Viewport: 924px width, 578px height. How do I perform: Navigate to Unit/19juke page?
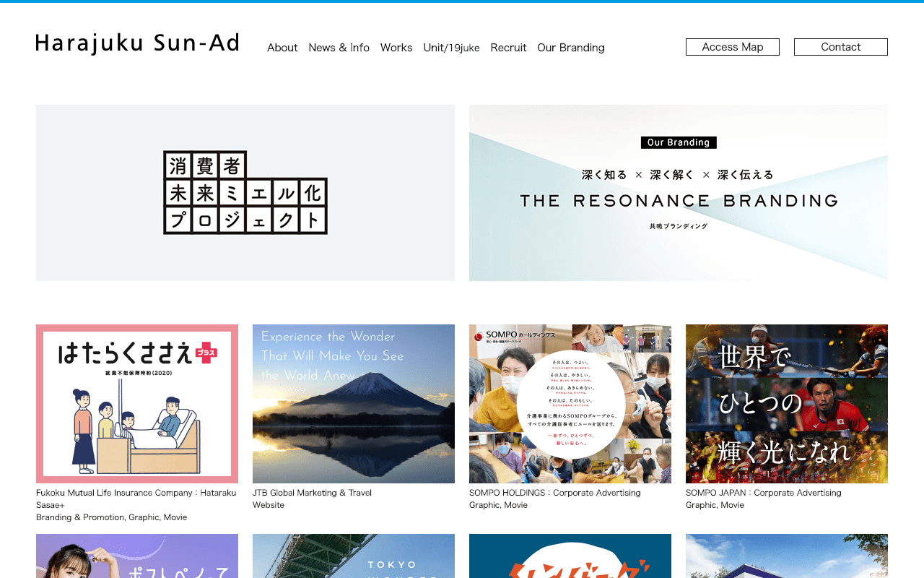[x=451, y=48]
